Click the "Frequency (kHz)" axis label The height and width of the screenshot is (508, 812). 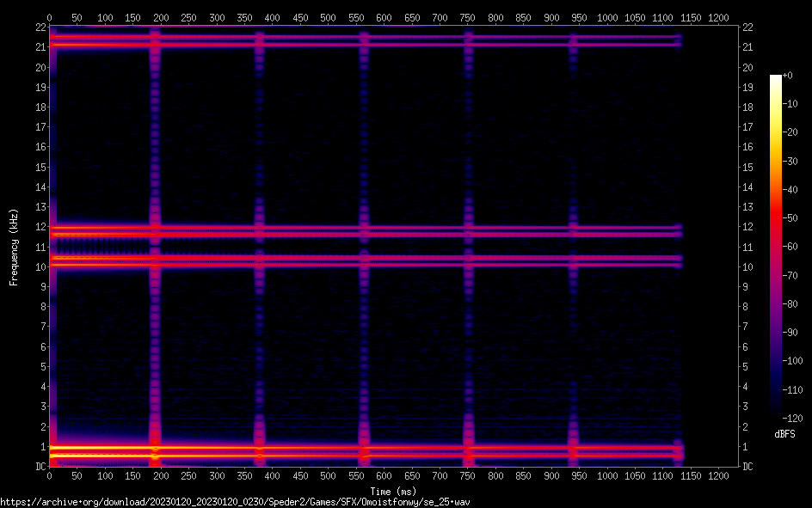click(14, 247)
